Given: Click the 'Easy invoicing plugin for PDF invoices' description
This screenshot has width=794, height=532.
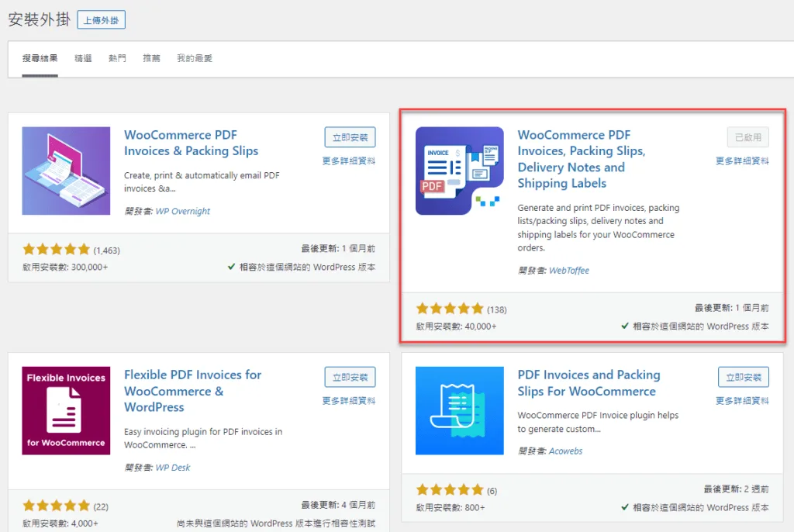Looking at the screenshot, I should (x=203, y=438).
